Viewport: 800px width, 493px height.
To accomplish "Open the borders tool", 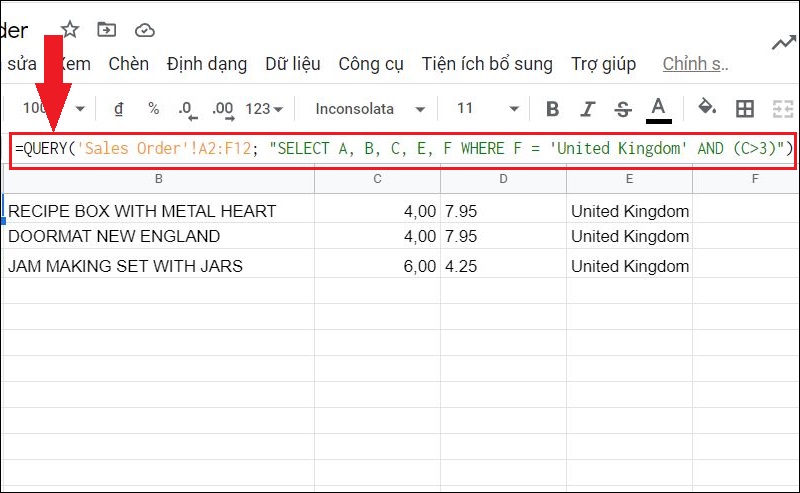I will click(745, 108).
